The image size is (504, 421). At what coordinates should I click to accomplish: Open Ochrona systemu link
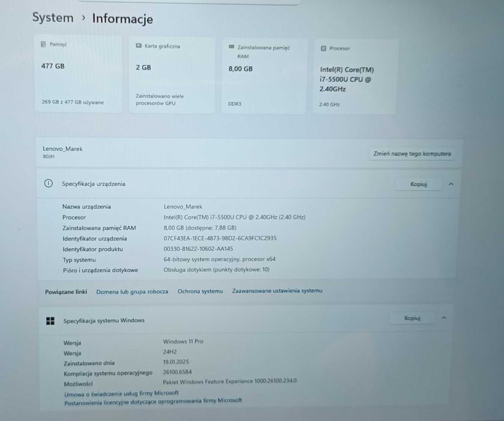[x=200, y=291]
